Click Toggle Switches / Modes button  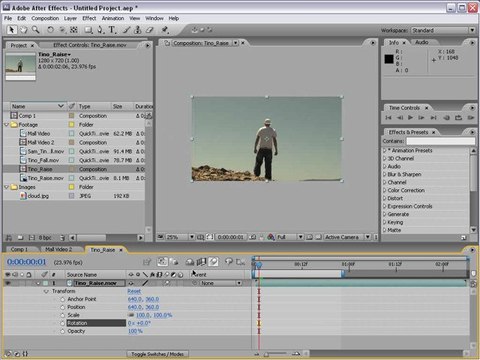[157, 354]
